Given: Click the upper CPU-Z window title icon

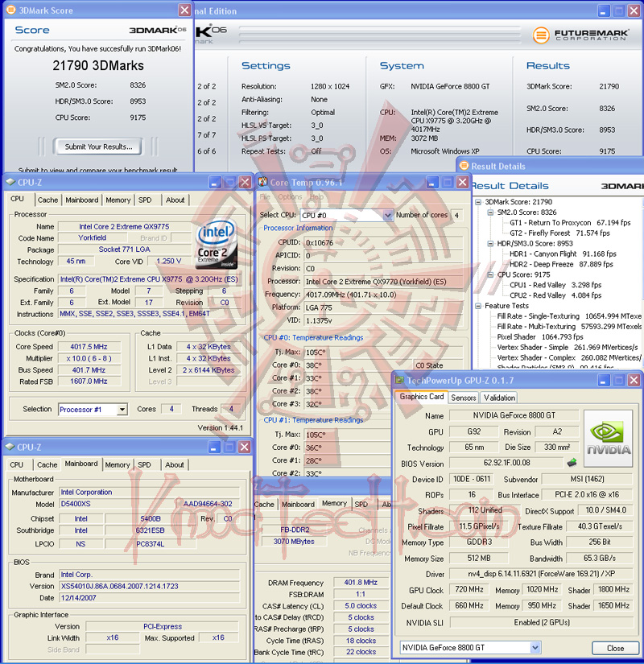Looking at the screenshot, I should click(x=10, y=182).
